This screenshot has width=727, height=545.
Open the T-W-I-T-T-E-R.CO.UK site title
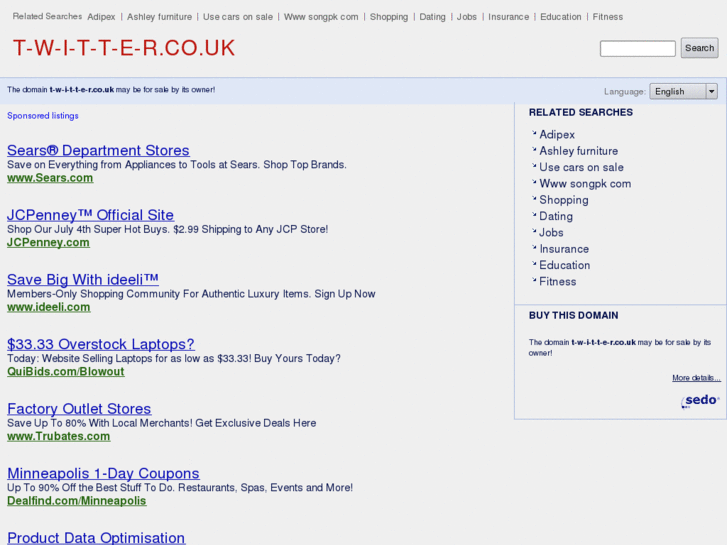click(124, 48)
